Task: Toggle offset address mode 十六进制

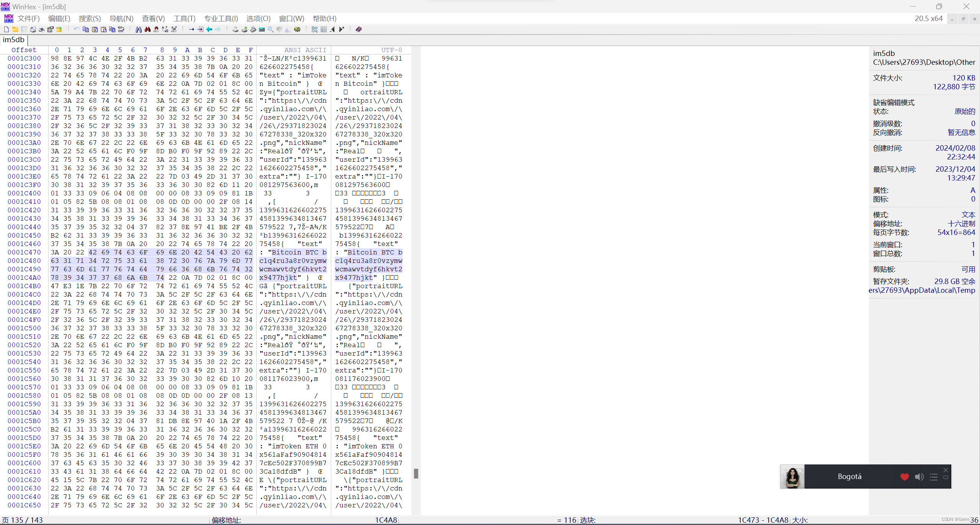Action: pyautogui.click(x=961, y=224)
